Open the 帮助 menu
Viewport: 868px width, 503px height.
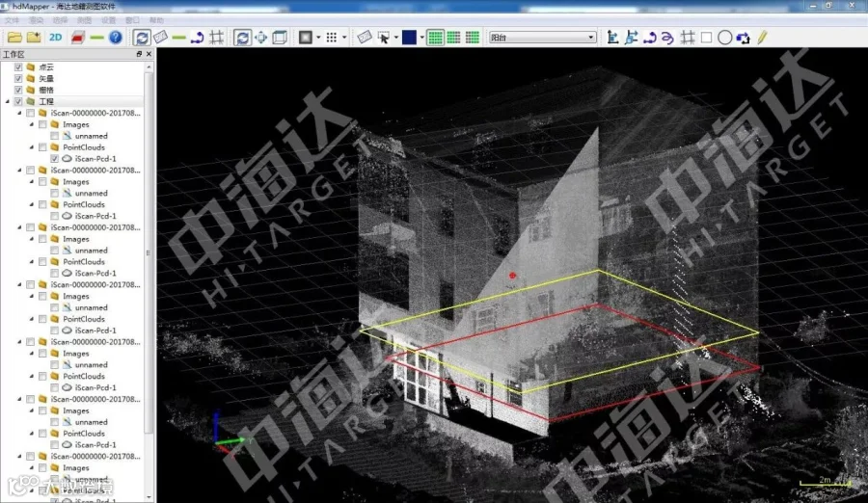(156, 20)
